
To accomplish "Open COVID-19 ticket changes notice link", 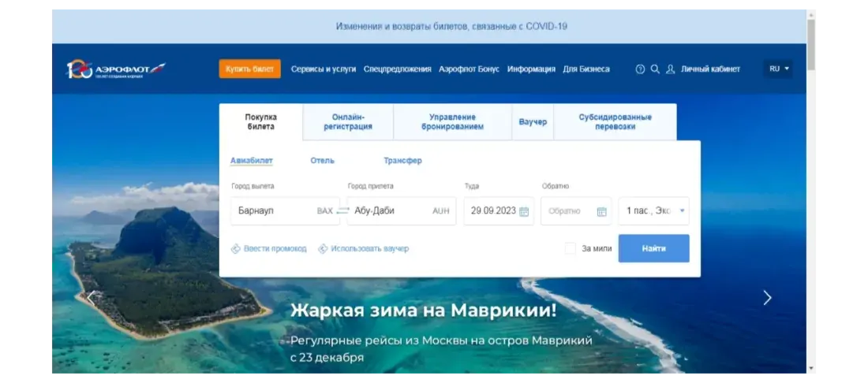I will coord(451,26).
